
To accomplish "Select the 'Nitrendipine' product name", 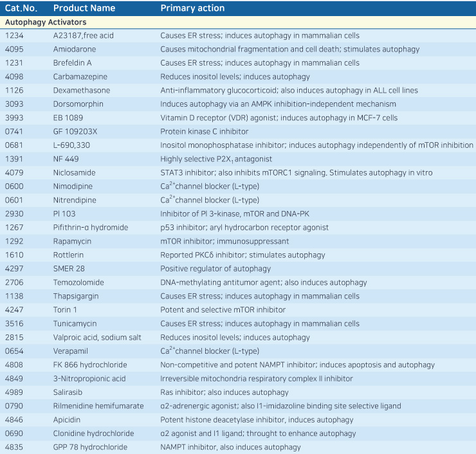I will [x=75, y=200].
